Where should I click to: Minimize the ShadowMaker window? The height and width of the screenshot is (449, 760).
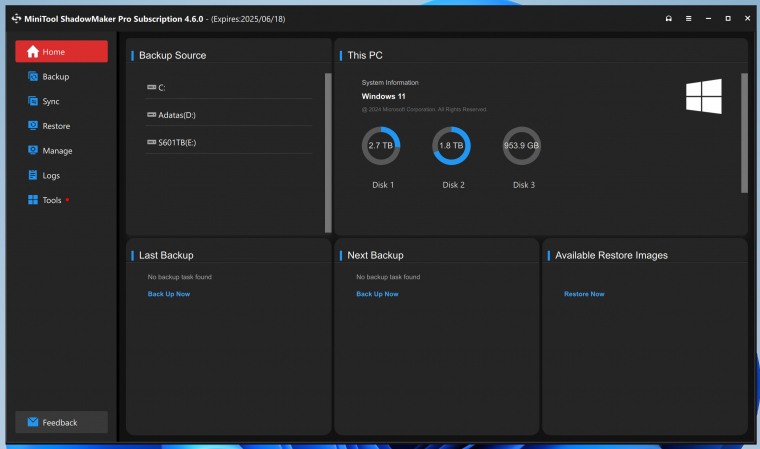tap(708, 18)
